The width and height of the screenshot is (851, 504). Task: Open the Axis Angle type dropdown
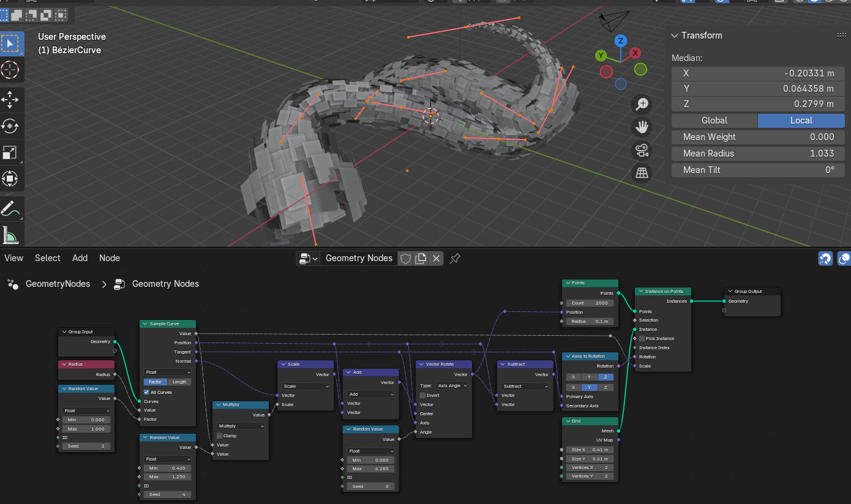click(452, 386)
